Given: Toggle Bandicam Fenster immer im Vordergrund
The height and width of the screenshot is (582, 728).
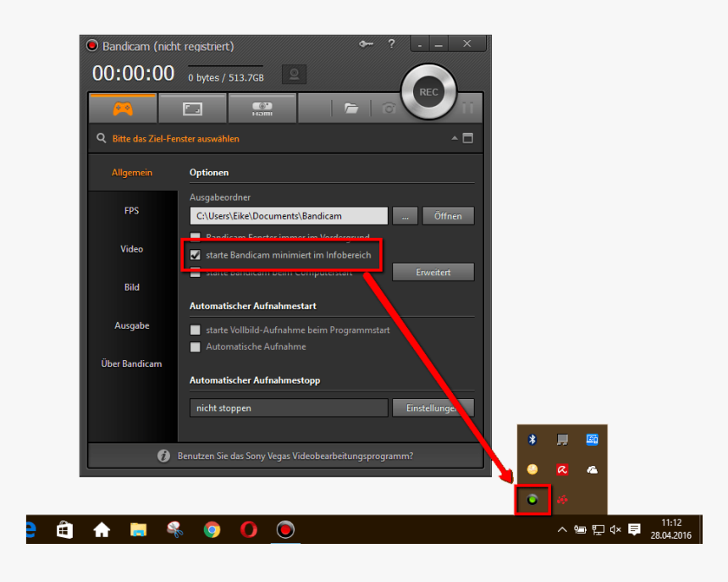Looking at the screenshot, I should (195, 237).
